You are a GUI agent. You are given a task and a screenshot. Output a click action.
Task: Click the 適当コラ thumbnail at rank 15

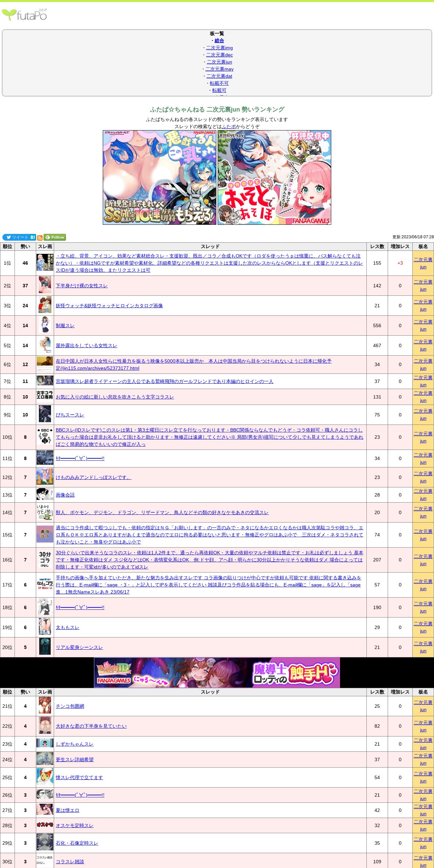tap(45, 534)
